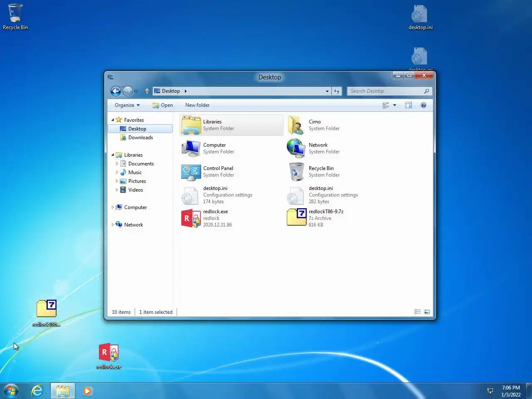Click Open in the toolbar
The height and width of the screenshot is (399, 532).
[163, 105]
